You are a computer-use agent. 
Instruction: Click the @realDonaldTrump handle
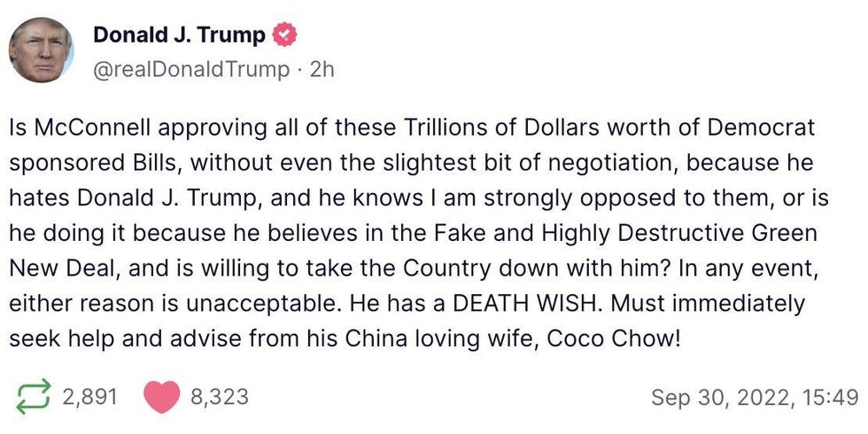click(x=191, y=69)
